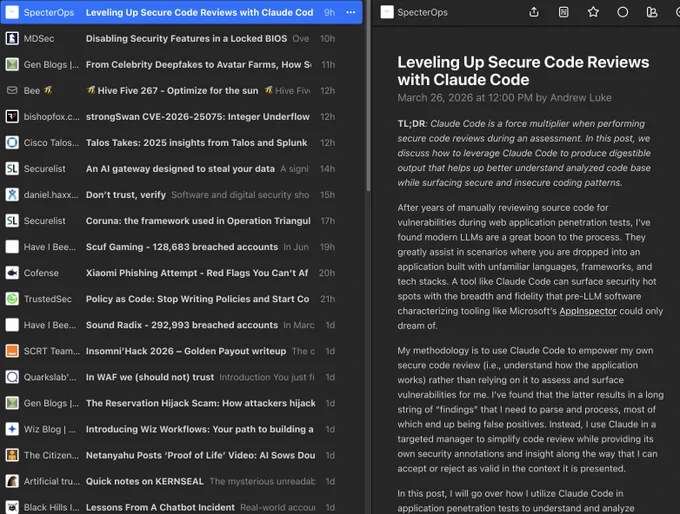This screenshot has width=680, height=514.
Task: Toggle reader view icon in article toolbar
Action: (x=563, y=12)
